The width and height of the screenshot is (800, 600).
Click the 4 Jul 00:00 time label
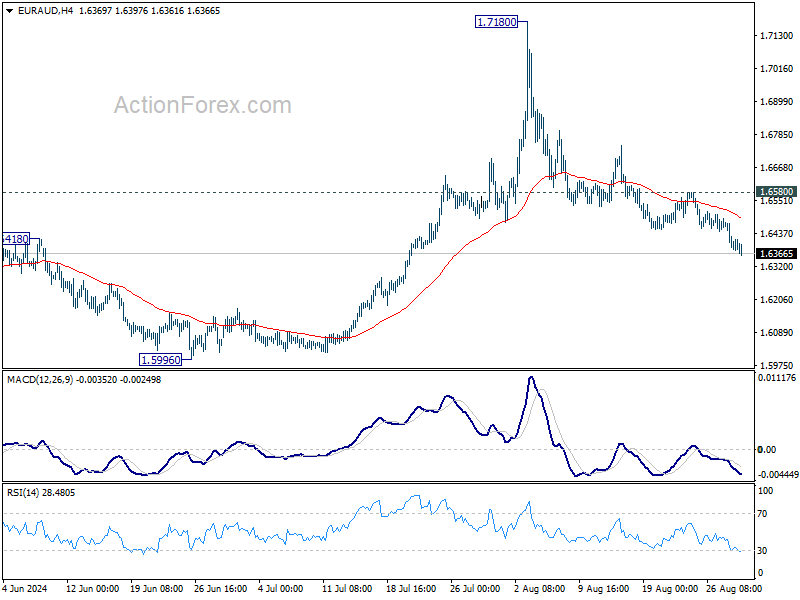pos(281,589)
